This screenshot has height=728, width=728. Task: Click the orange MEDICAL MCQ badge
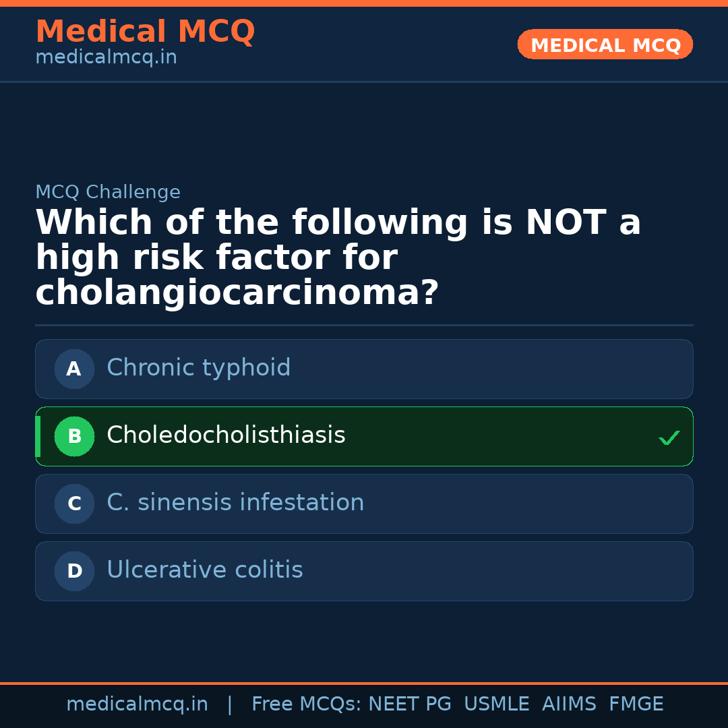coord(605,44)
